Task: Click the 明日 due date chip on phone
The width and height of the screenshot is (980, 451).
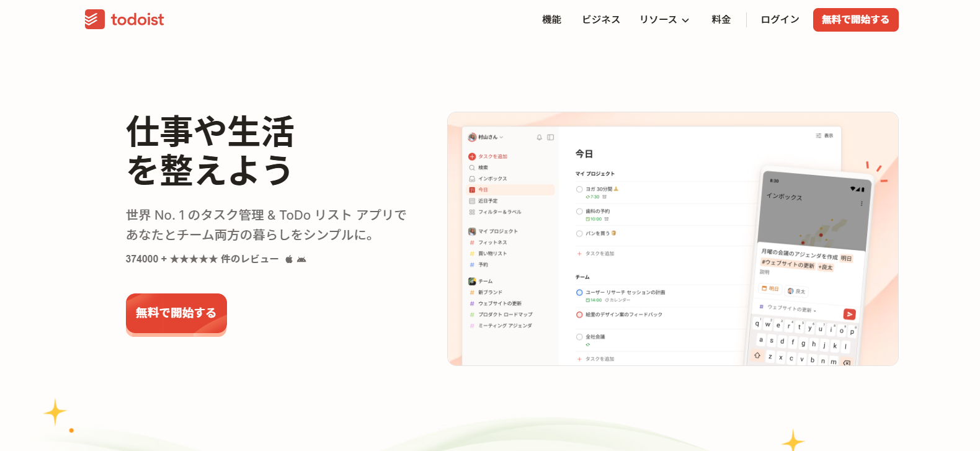Action: pyautogui.click(x=770, y=288)
